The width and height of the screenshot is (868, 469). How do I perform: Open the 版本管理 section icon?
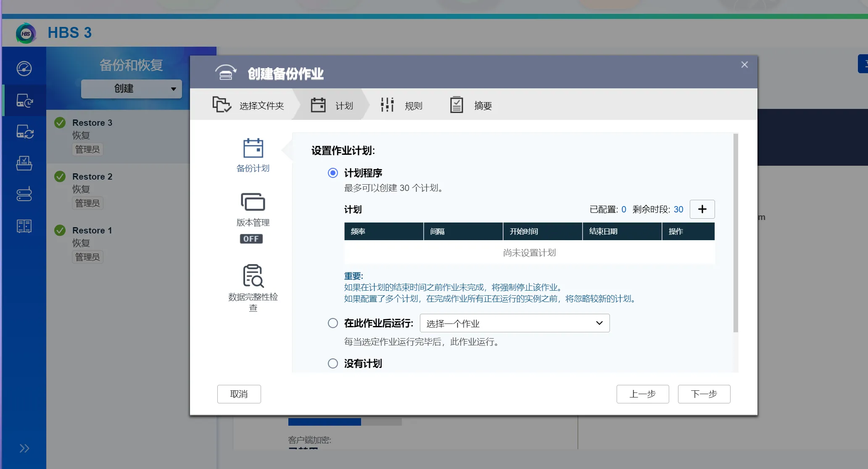[x=253, y=202]
